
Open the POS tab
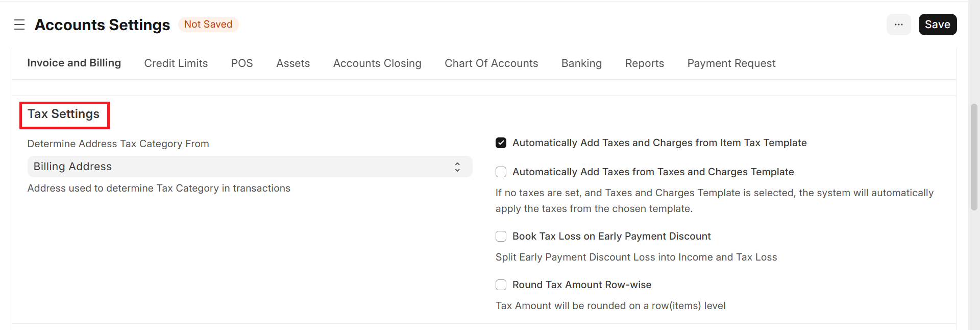(x=242, y=63)
